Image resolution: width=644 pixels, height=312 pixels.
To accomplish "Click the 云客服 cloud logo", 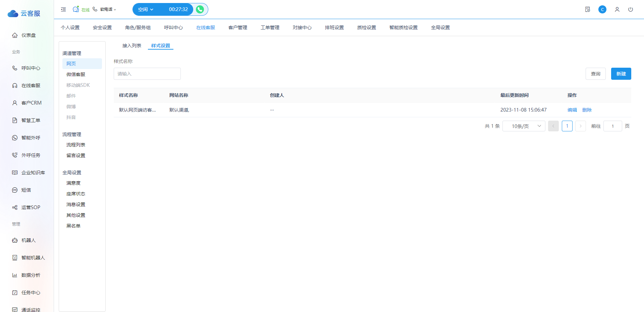I will pos(24,13).
